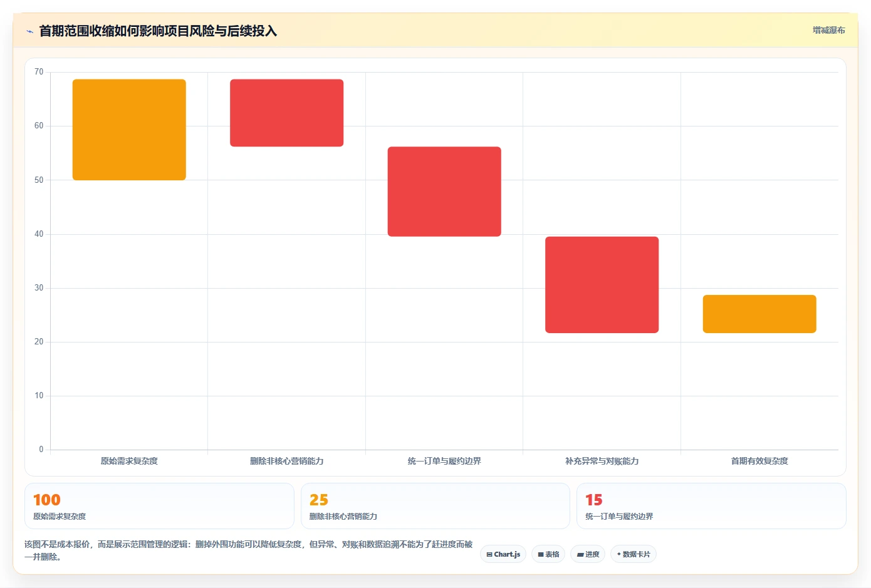Image resolution: width=871 pixels, height=588 pixels.
Task: Click the y-axis value 50
Action: pyautogui.click(x=39, y=180)
